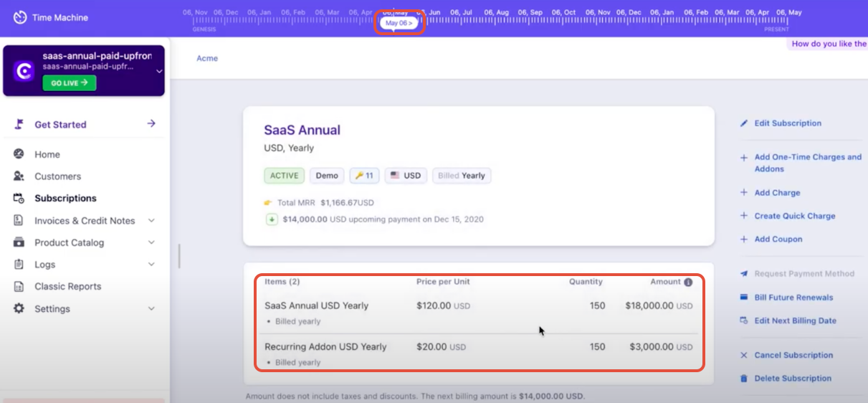Click the Edit Next Billing Date link
The height and width of the screenshot is (403, 868).
[795, 321]
